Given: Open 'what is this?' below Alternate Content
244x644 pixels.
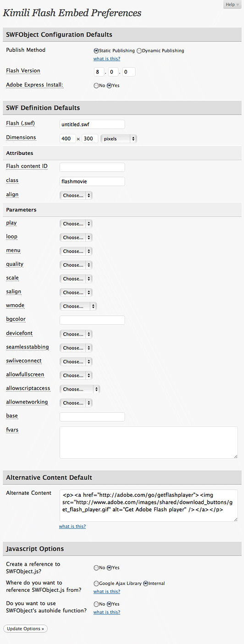Looking at the screenshot, I should 72,526.
